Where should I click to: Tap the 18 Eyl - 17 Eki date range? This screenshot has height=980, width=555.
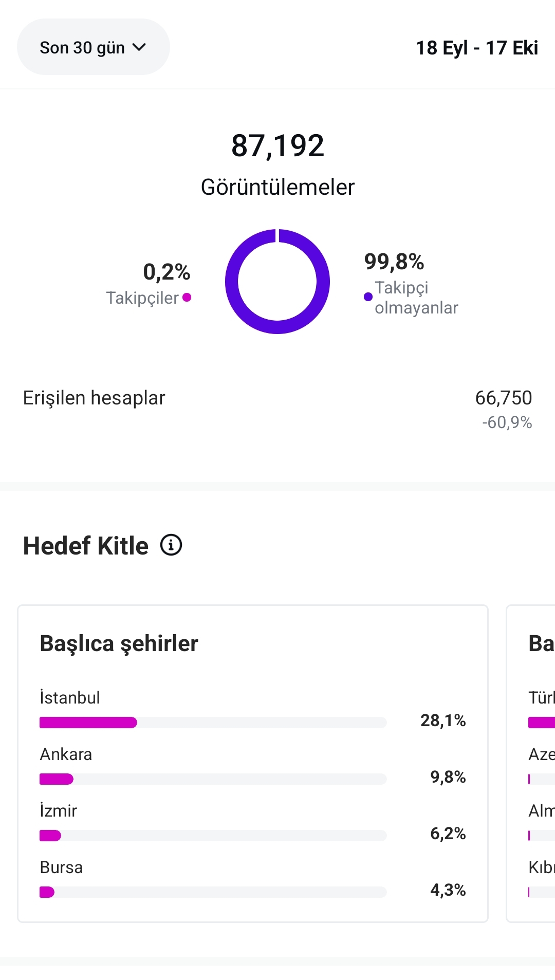tap(476, 48)
